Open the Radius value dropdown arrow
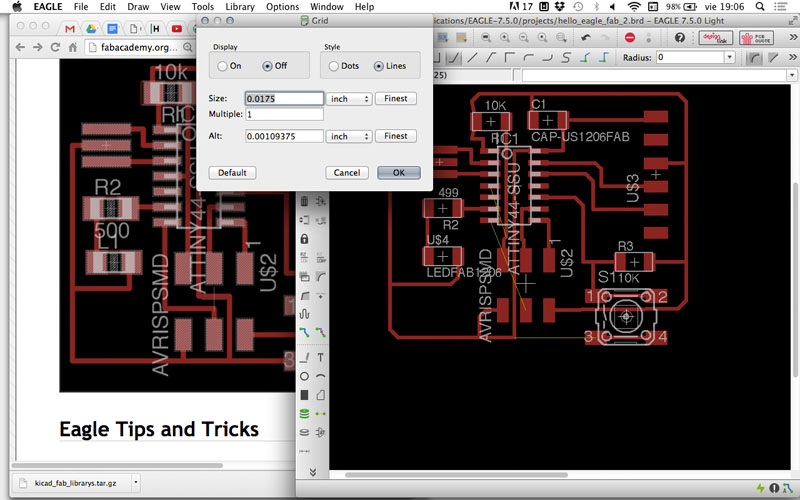Screen dimensions: 800x500 pos(729,57)
